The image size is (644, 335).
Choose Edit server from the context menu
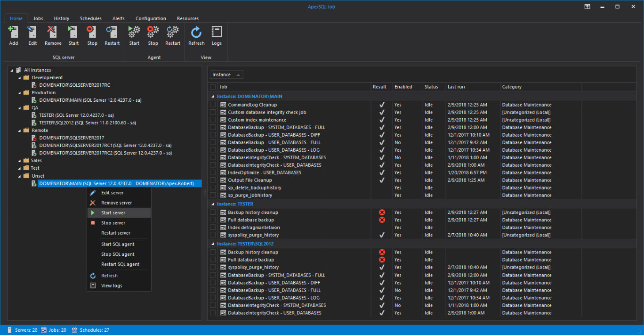(x=119, y=193)
